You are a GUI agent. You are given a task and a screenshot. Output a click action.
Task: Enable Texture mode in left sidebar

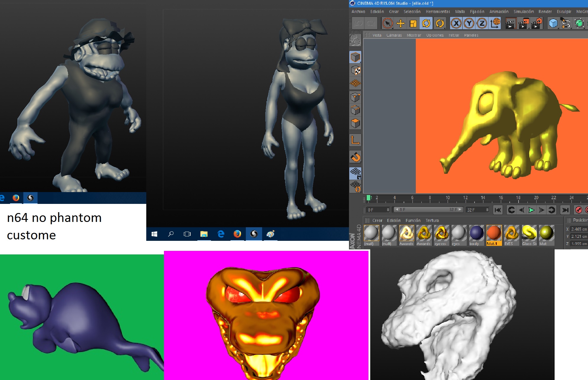pos(355,70)
